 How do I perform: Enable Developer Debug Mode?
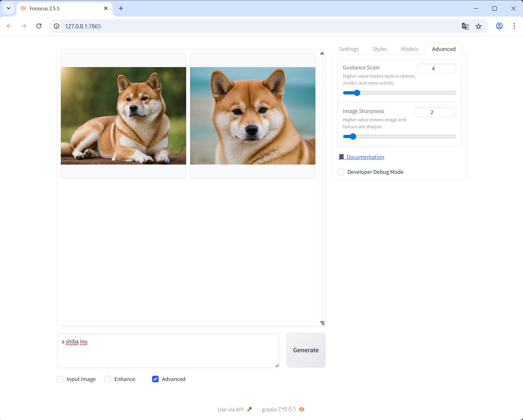click(341, 172)
